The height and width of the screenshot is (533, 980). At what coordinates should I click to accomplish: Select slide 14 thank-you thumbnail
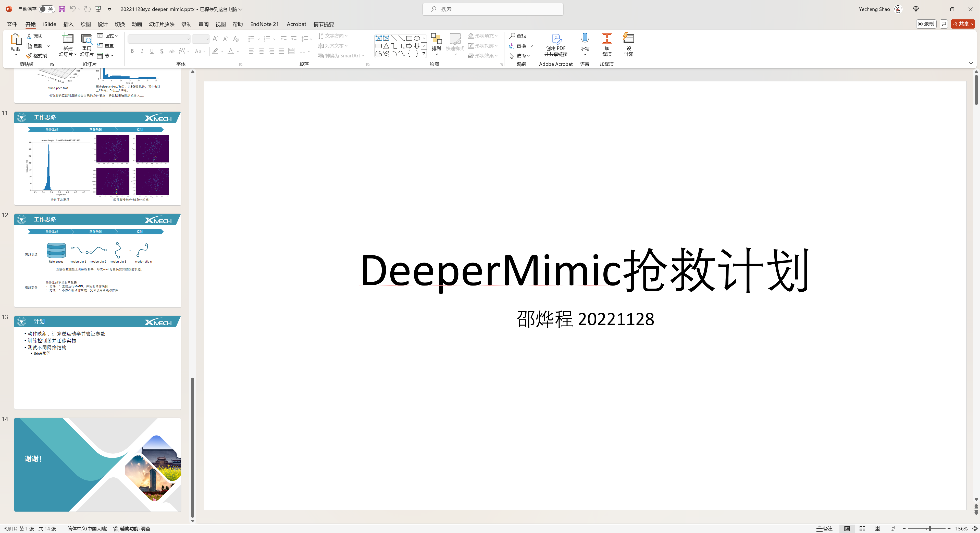tap(97, 465)
